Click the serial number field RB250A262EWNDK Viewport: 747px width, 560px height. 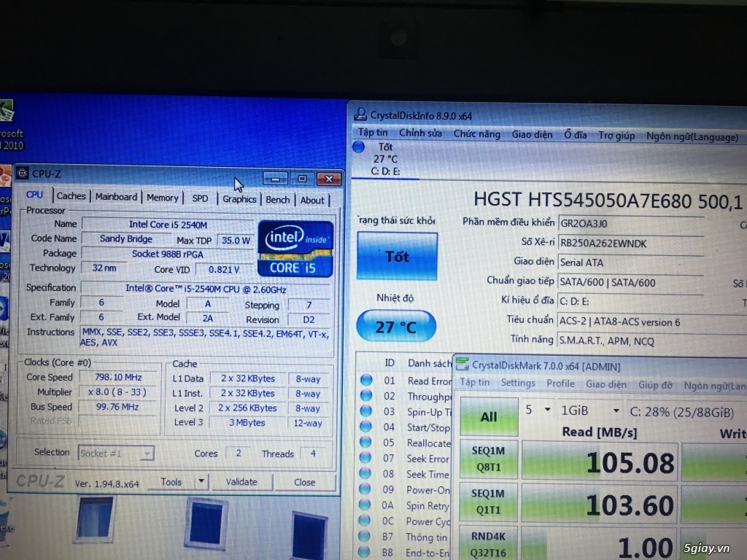click(631, 244)
